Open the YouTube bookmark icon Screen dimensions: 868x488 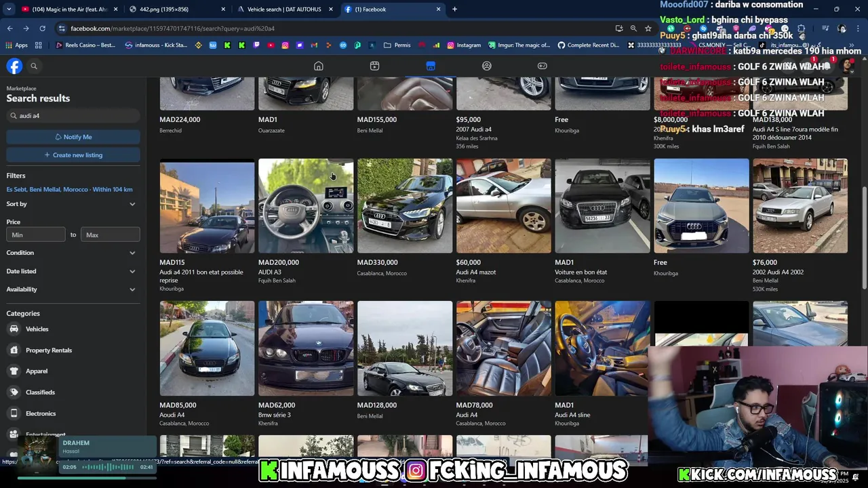(x=271, y=45)
